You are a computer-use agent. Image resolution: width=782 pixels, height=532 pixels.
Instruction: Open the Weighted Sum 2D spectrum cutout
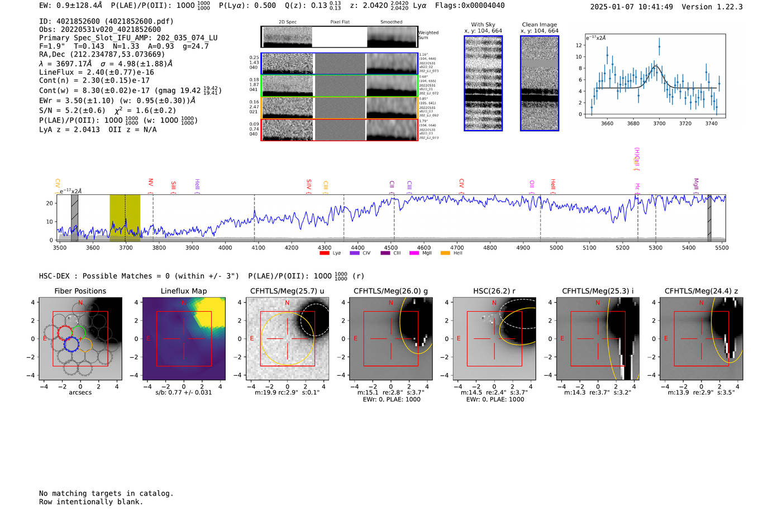click(x=339, y=37)
